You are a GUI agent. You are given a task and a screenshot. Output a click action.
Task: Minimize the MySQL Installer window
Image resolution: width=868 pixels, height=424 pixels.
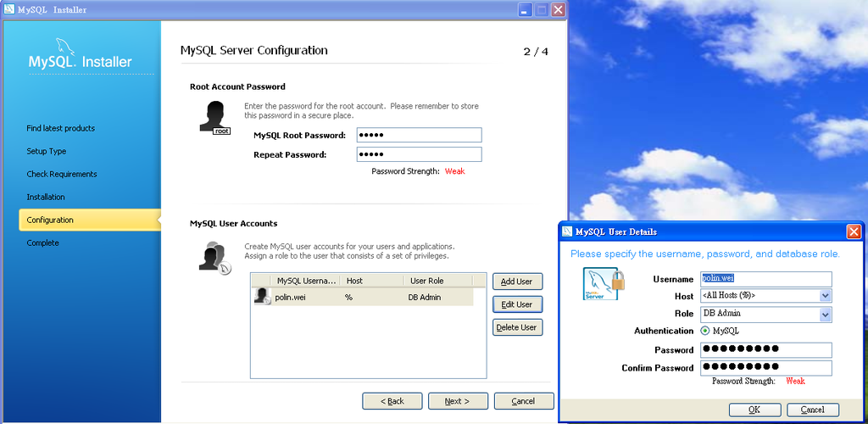(x=526, y=9)
